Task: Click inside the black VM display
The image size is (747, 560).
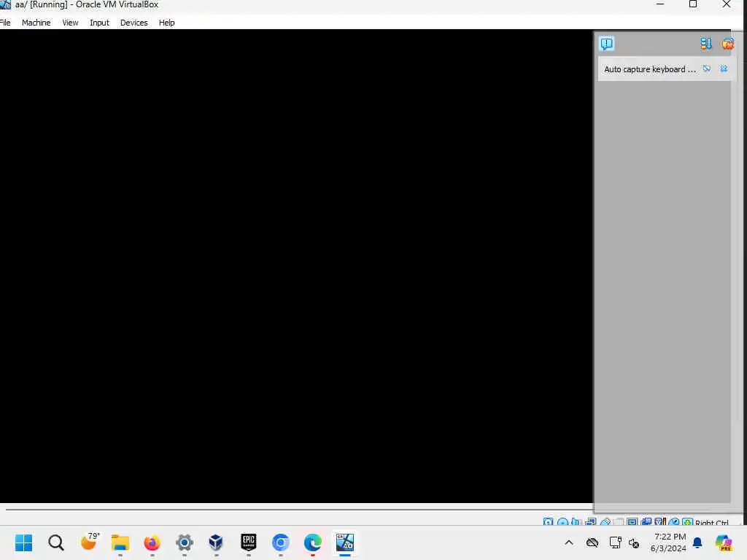Action: [296, 265]
